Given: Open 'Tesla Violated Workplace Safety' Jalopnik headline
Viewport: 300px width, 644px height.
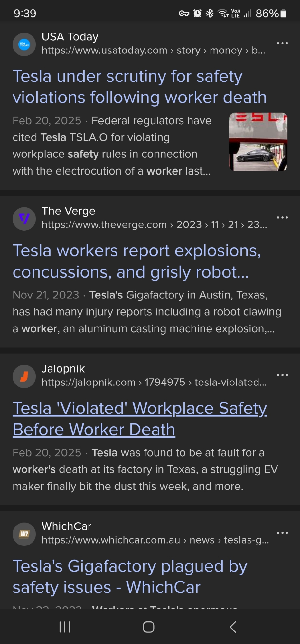Looking at the screenshot, I should 140,419.
